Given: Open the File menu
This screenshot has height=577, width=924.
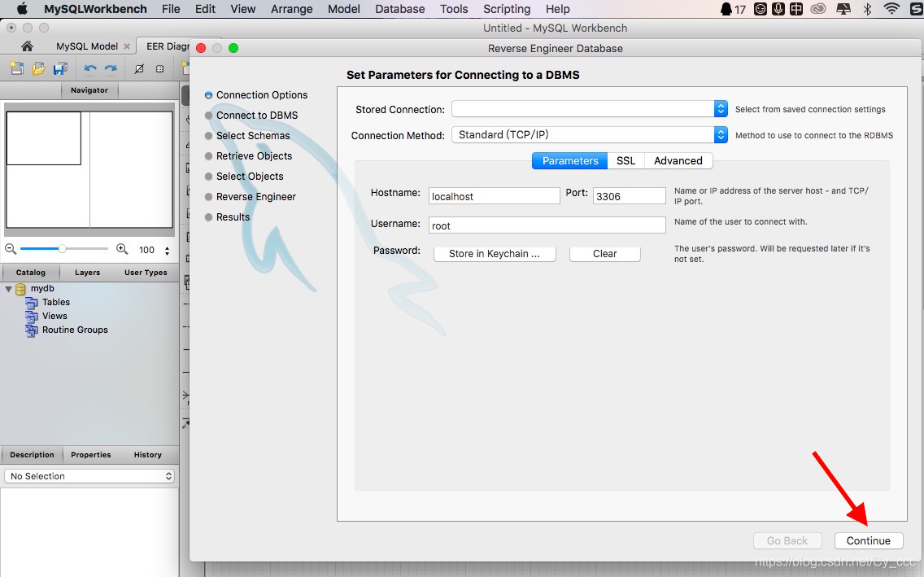Looking at the screenshot, I should 171,9.
